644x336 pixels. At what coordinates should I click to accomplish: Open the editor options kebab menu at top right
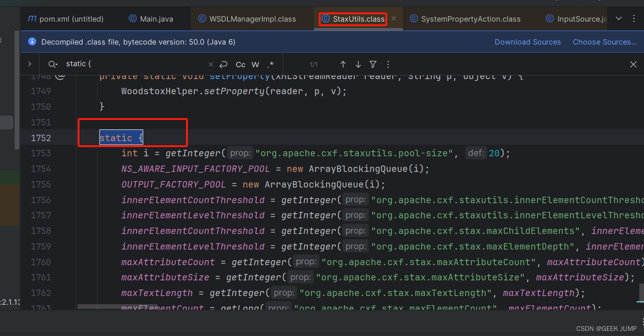(x=634, y=18)
